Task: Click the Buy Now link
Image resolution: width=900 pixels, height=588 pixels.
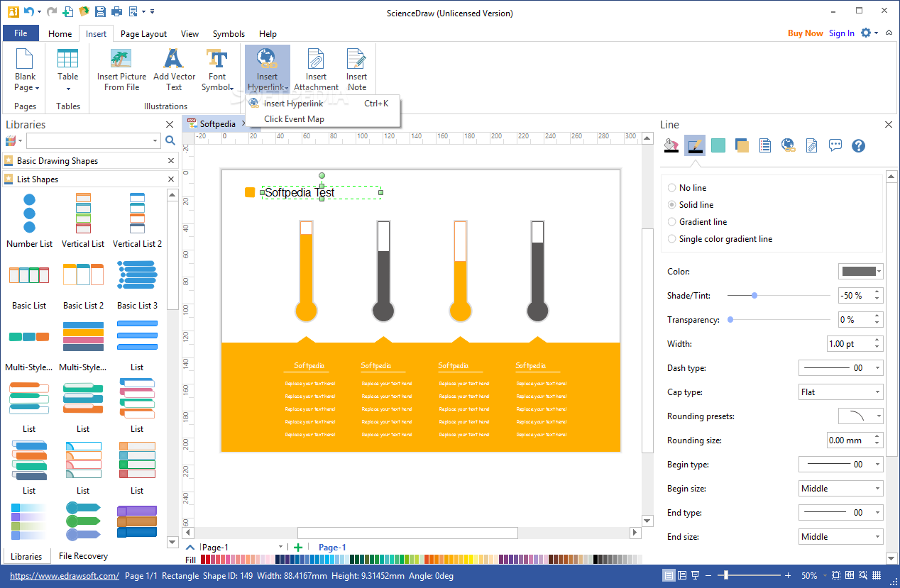Action: (x=806, y=33)
